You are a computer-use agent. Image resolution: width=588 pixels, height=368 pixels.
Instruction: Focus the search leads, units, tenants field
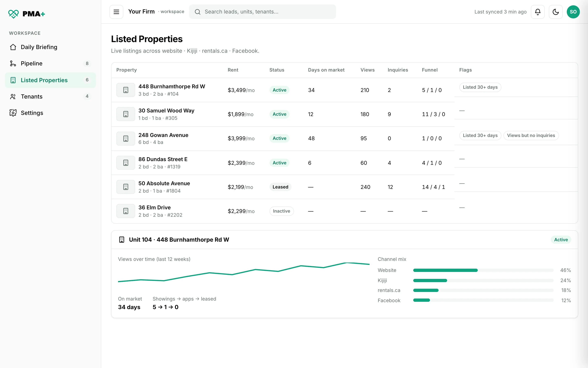coord(262,12)
